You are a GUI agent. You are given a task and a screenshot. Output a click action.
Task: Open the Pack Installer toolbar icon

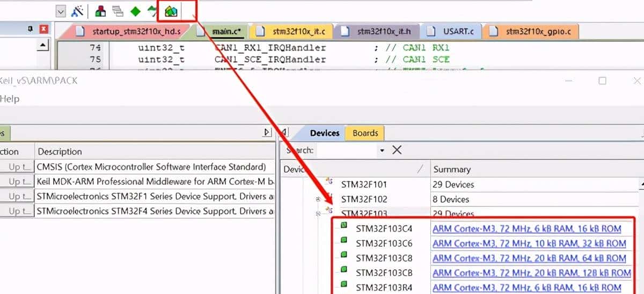(171, 11)
